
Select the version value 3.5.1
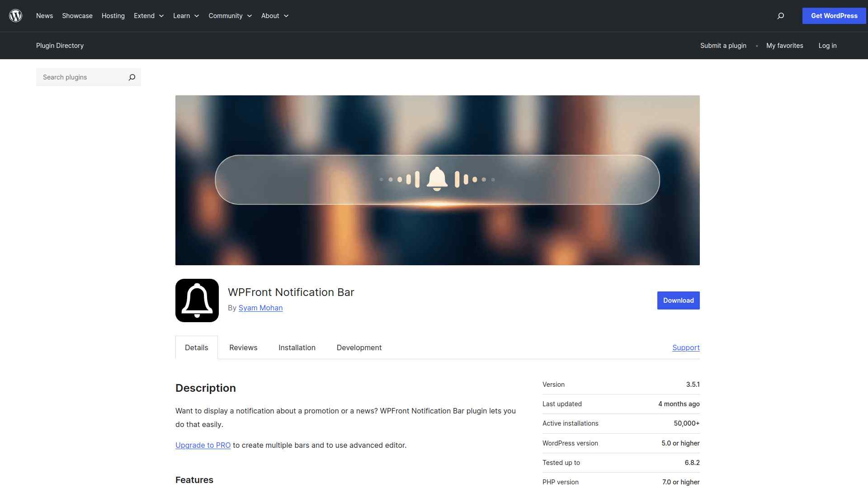693,385
